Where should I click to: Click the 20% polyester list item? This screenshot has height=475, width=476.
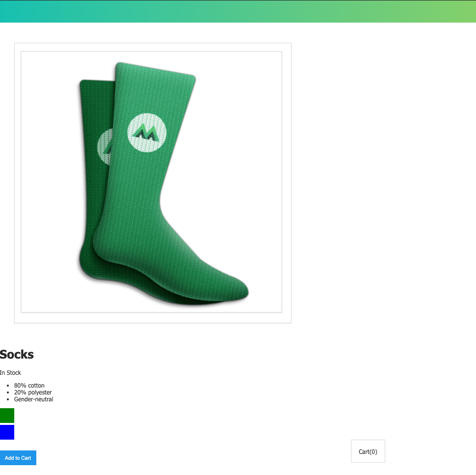pos(33,392)
